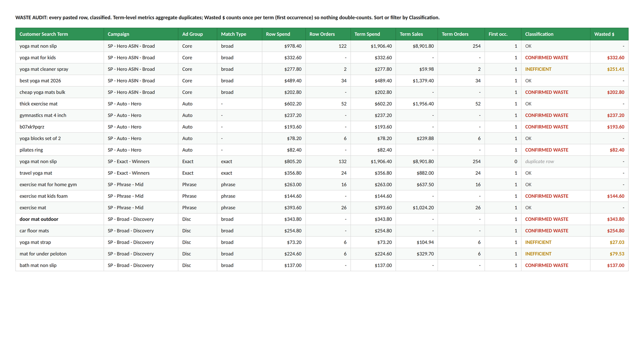This screenshot has height=362, width=644.
Task: Select the 'car floor mats' cell
Action: tap(59, 231)
